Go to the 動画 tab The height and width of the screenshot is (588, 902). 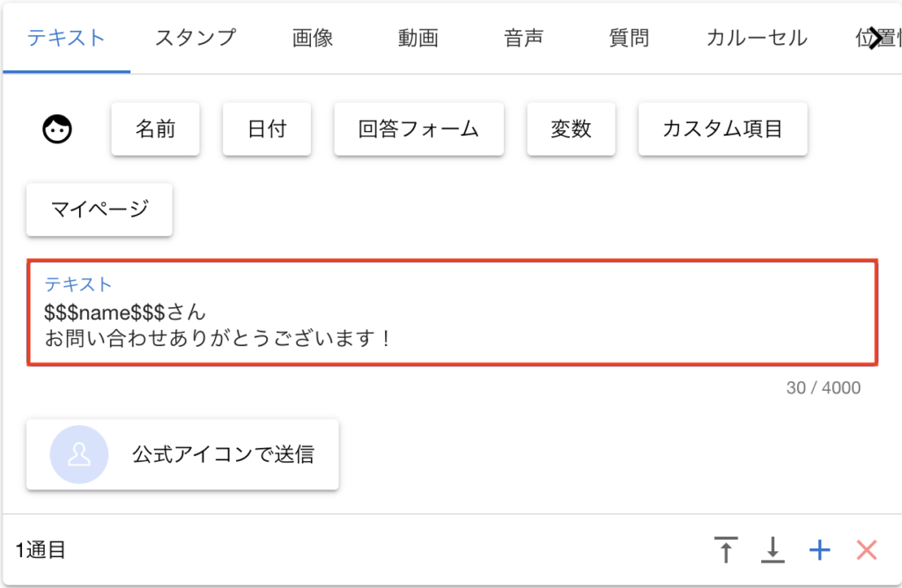point(418,38)
